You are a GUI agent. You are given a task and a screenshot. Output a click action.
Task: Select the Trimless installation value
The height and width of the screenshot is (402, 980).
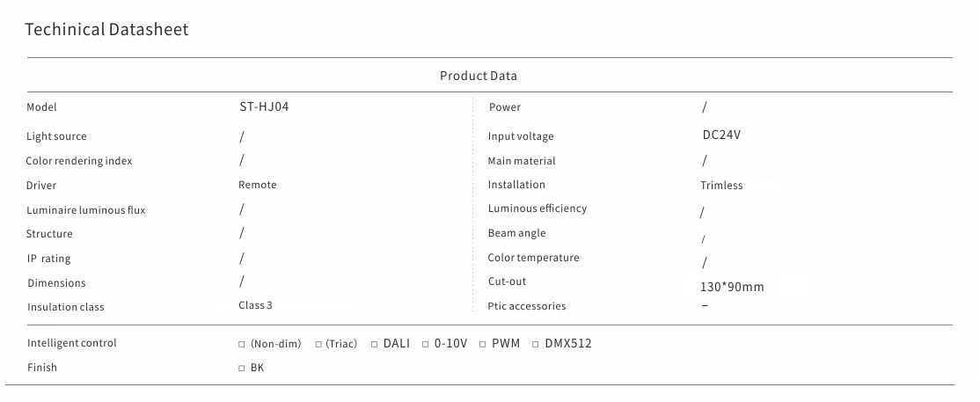(721, 186)
